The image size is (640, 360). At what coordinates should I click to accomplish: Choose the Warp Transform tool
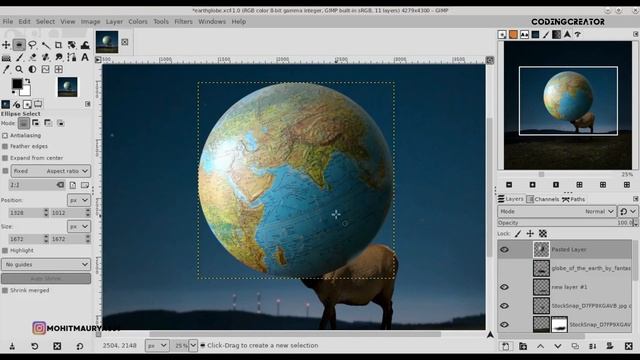pos(84,44)
